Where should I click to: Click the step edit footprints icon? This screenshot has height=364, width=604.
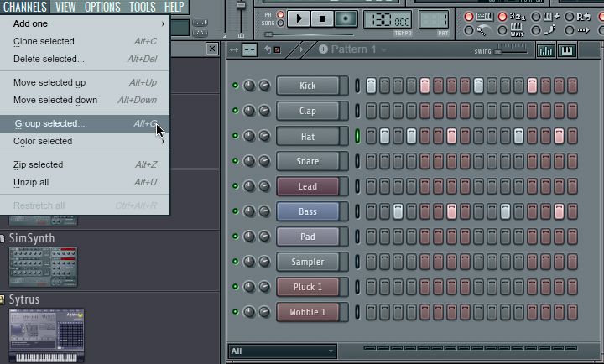pyautogui.click(x=550, y=30)
